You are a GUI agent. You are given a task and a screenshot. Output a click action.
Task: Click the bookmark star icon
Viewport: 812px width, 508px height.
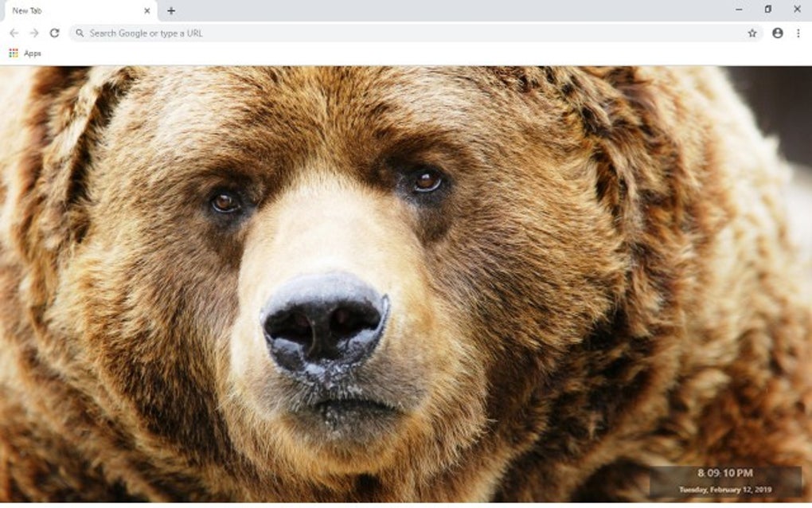(750, 33)
